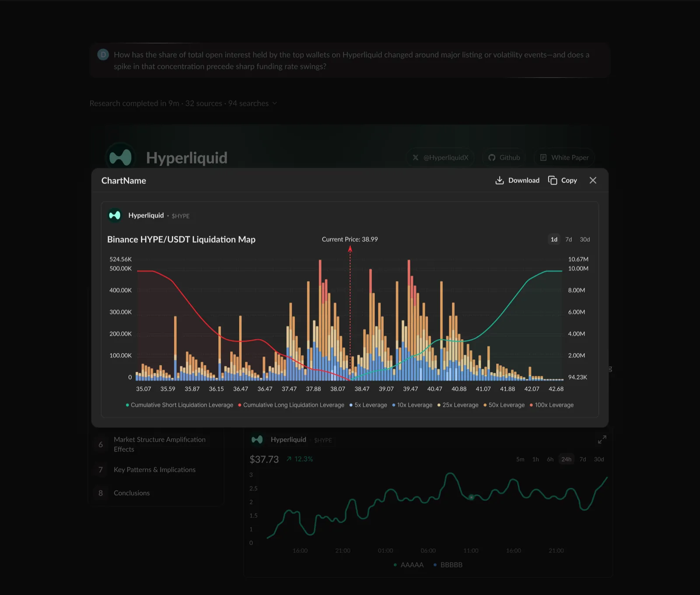
Task: Select 24h range on price chart
Action: [x=566, y=459]
